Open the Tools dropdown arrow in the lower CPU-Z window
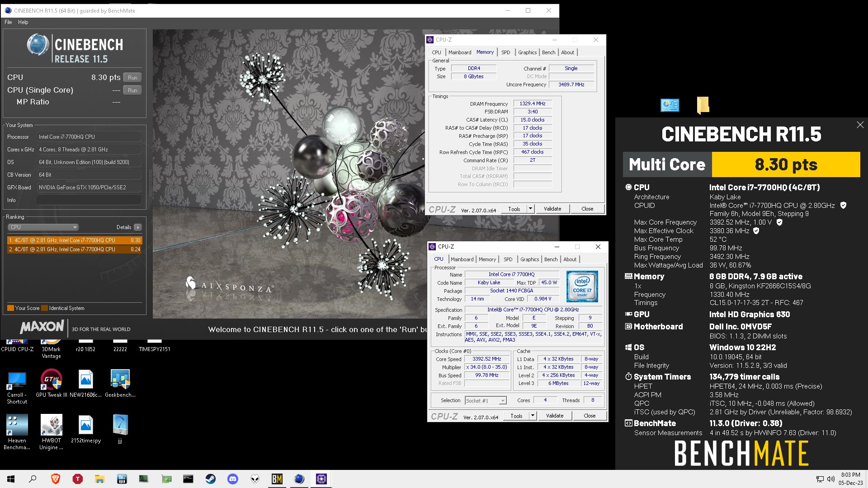Image resolution: width=868 pixels, height=488 pixels. coord(533,416)
